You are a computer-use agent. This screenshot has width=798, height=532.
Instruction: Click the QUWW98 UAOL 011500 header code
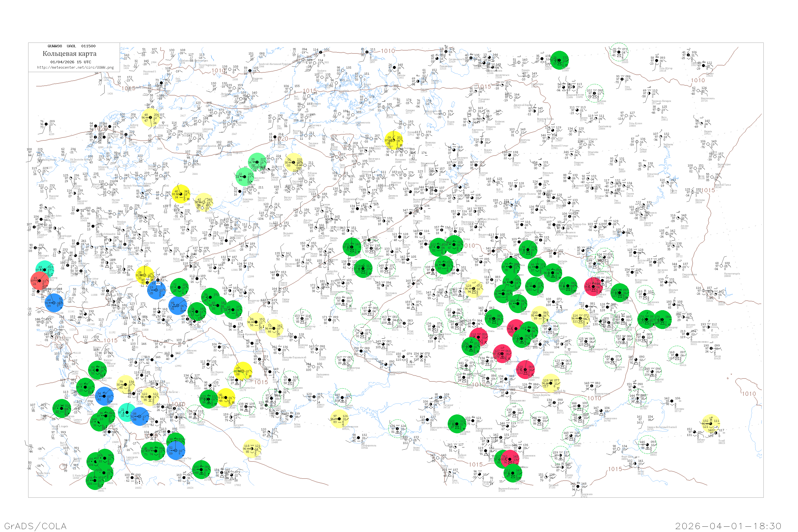(71, 46)
